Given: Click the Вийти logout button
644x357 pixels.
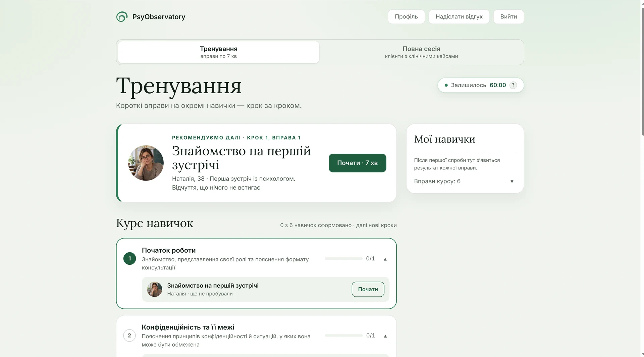Looking at the screenshot, I should click(x=508, y=17).
